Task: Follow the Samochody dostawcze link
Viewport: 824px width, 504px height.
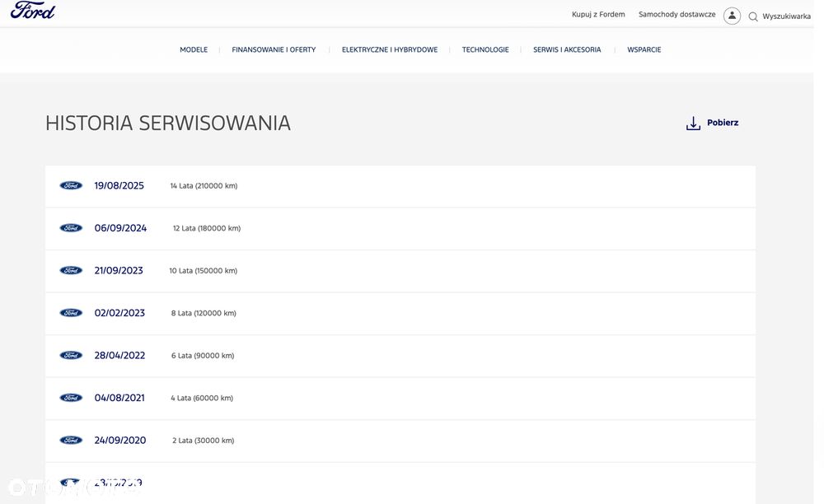Action: pos(677,14)
